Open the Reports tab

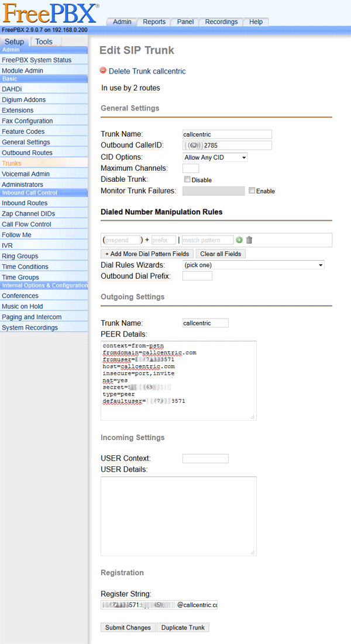(154, 22)
